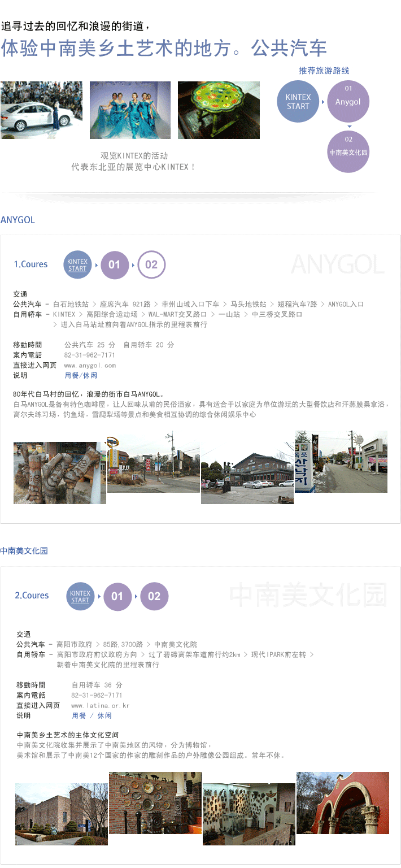Click KINTEX START badge in 1.Coures section
Viewport: 401px width, 868px height.
[77, 264]
